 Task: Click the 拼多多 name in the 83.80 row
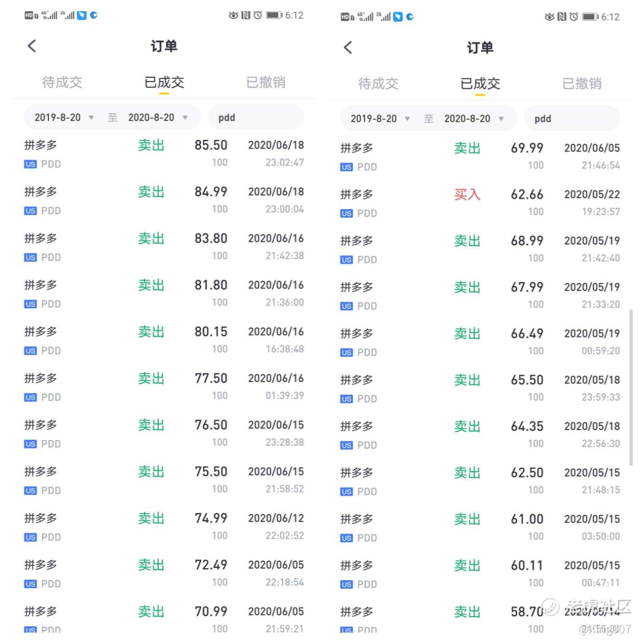[x=41, y=239]
